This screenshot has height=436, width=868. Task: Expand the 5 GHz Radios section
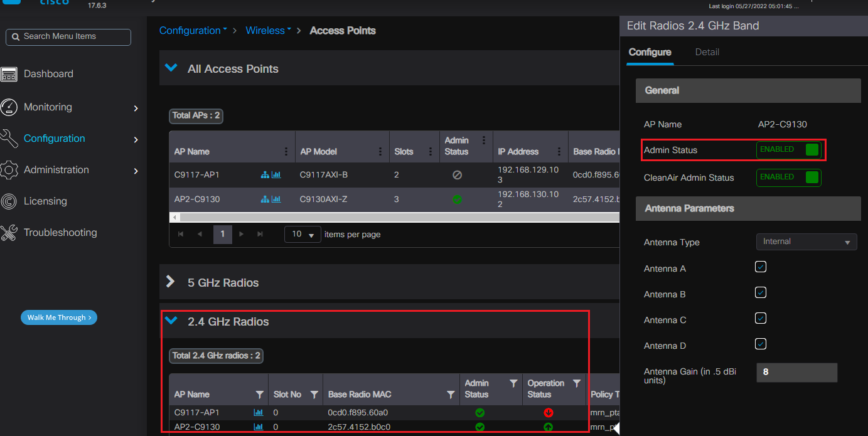(170, 282)
